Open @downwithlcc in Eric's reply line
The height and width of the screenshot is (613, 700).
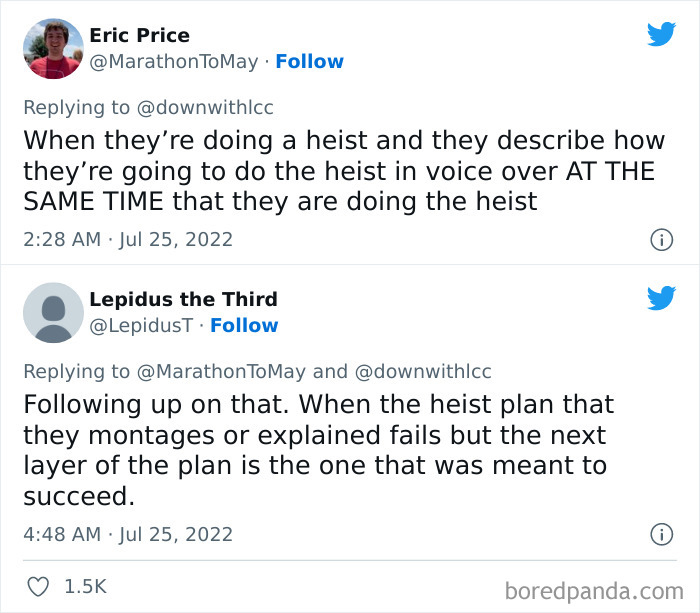pos(205,107)
